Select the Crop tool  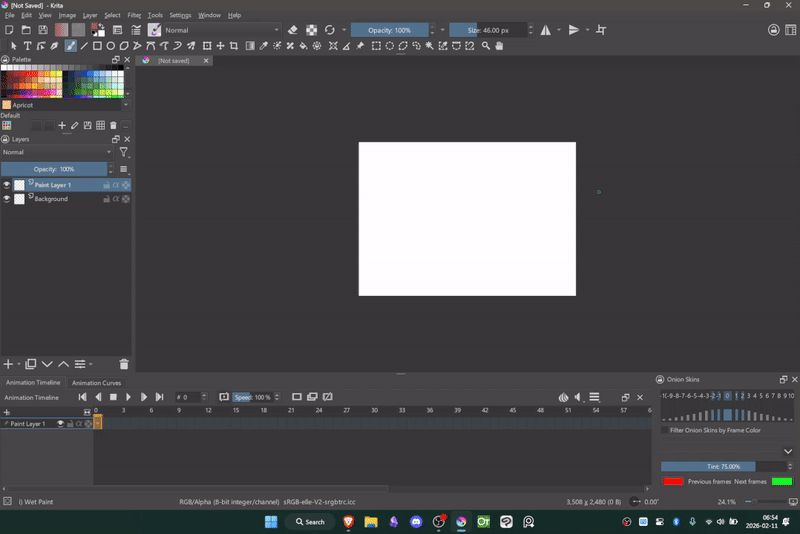click(x=233, y=45)
